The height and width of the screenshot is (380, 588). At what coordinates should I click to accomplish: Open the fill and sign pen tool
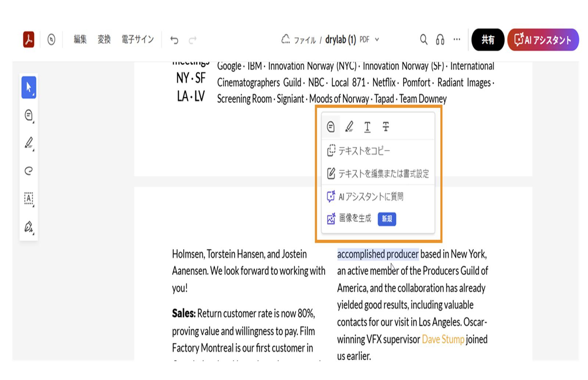29,226
